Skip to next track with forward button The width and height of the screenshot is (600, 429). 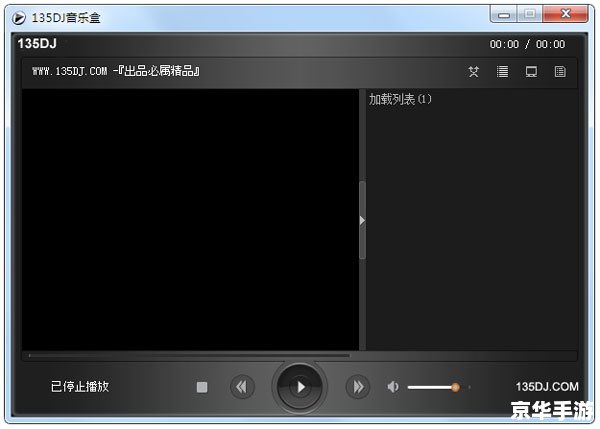tap(357, 387)
